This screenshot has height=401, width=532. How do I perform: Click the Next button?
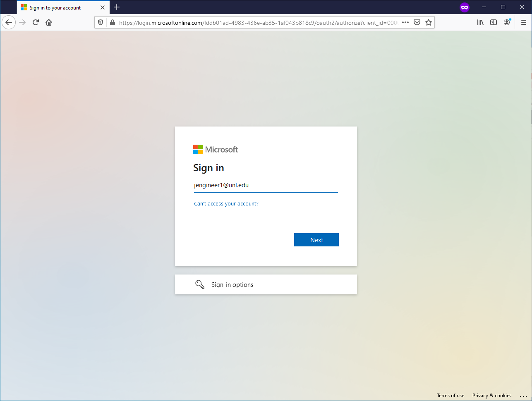click(316, 240)
